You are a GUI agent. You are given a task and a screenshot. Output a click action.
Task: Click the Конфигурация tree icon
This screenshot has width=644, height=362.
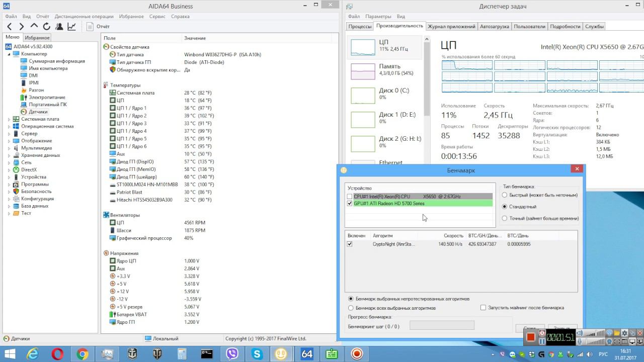point(16,199)
